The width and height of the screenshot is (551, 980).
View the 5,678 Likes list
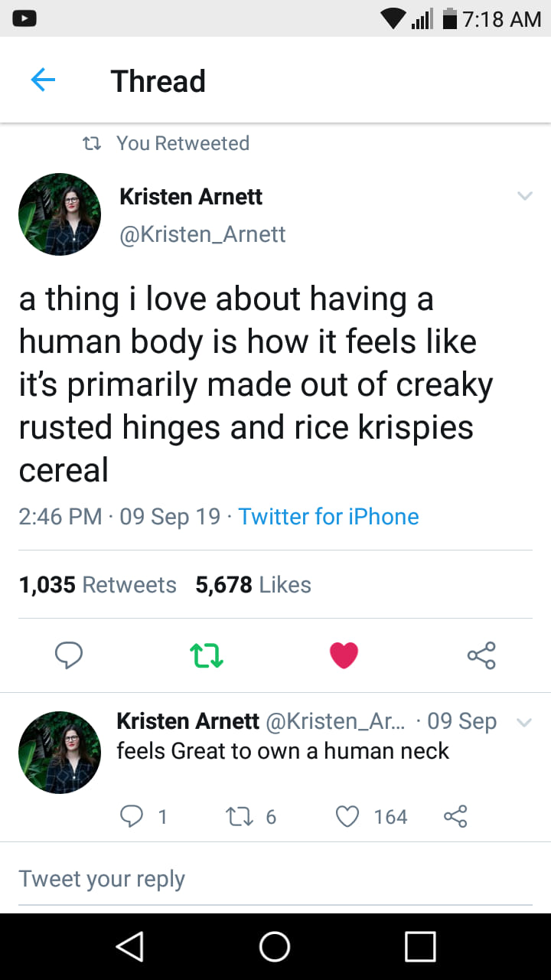pos(253,585)
